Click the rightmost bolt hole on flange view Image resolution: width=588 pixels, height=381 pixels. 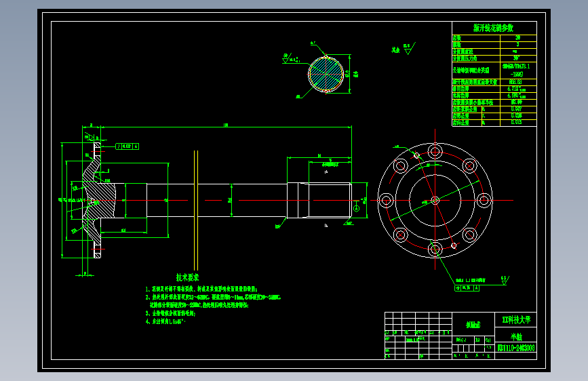click(x=484, y=200)
